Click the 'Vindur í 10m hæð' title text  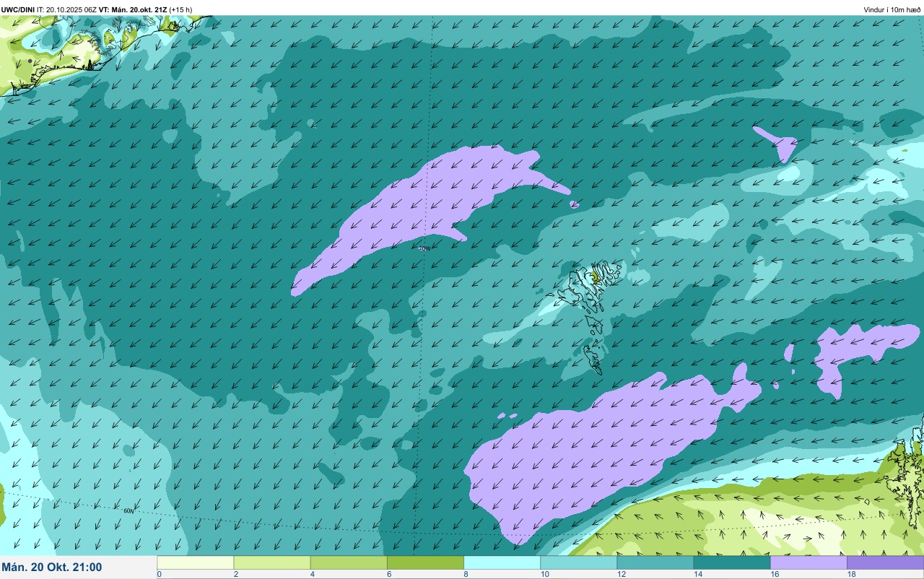[x=892, y=9]
